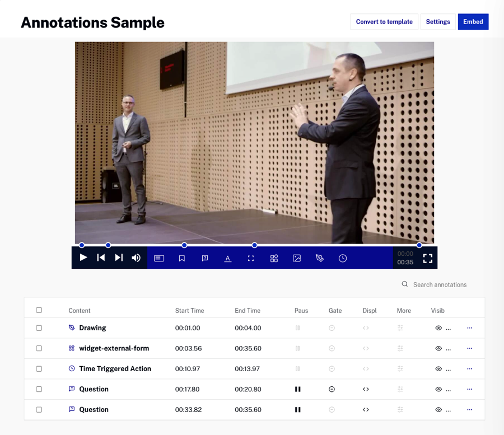Enter fullscreen video mode

428,258
